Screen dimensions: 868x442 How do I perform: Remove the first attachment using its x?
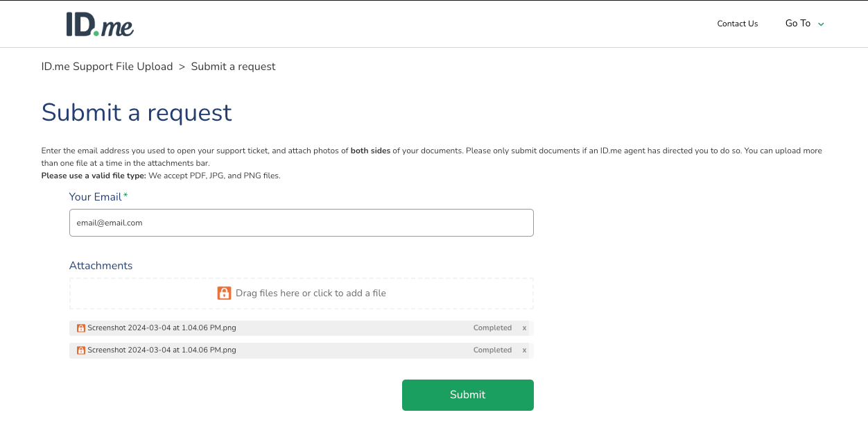click(524, 328)
